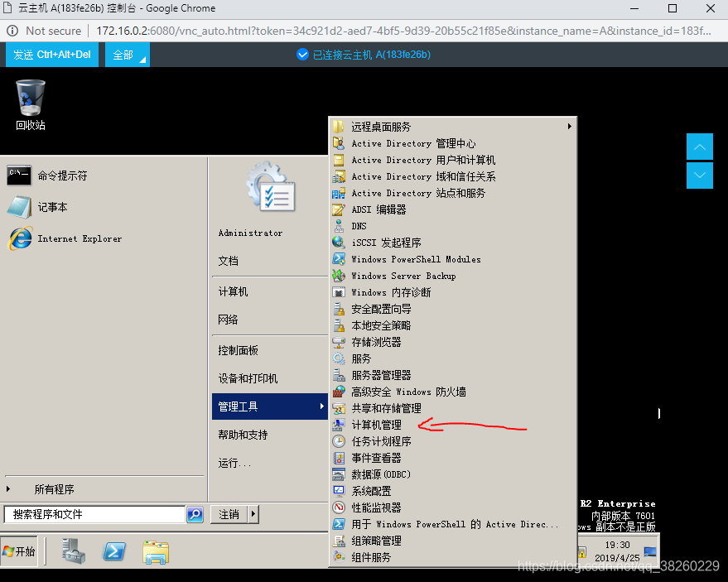Click the 系统配置 icon
Screen dimensions: 728x582
[339, 491]
